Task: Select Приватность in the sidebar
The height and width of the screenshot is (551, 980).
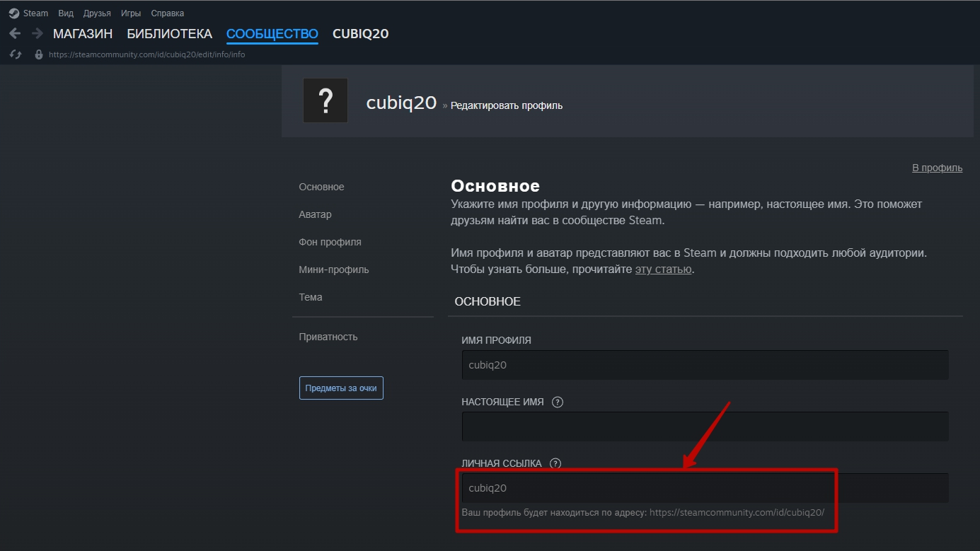Action: point(328,337)
